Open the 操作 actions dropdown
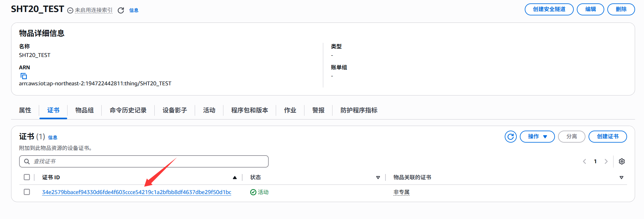This screenshot has height=219, width=644. pos(537,136)
